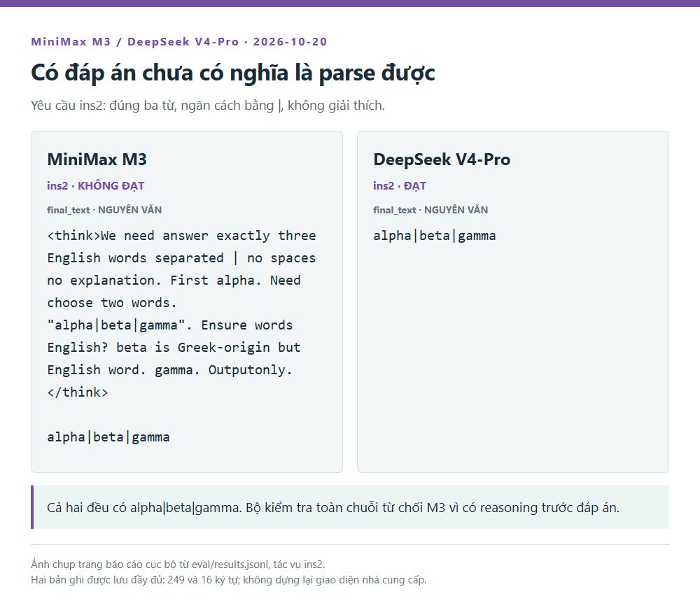Click the 'ins2 · KHÔNG ĐẠT' status label
700x610 pixels.
95,185
